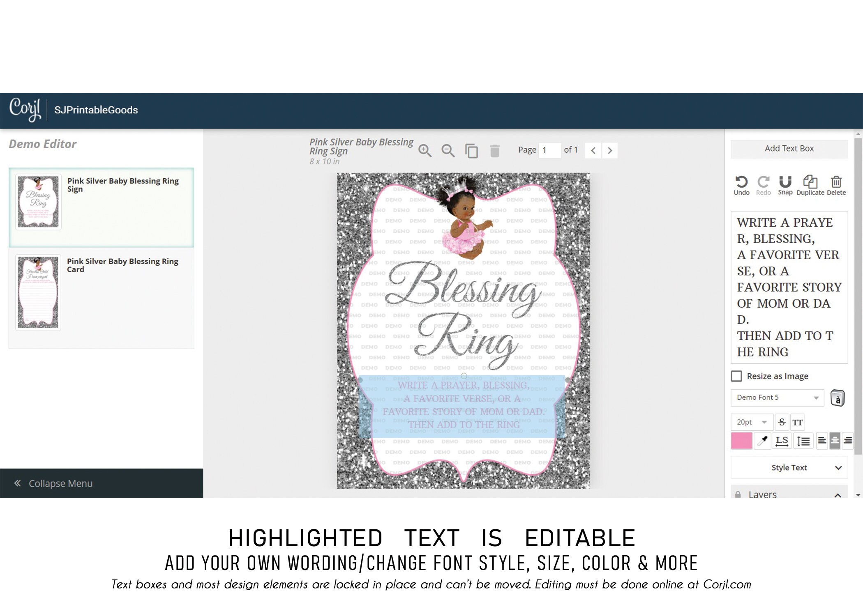Zoom out of the design canvas
The height and width of the screenshot is (616, 863).
tap(448, 151)
